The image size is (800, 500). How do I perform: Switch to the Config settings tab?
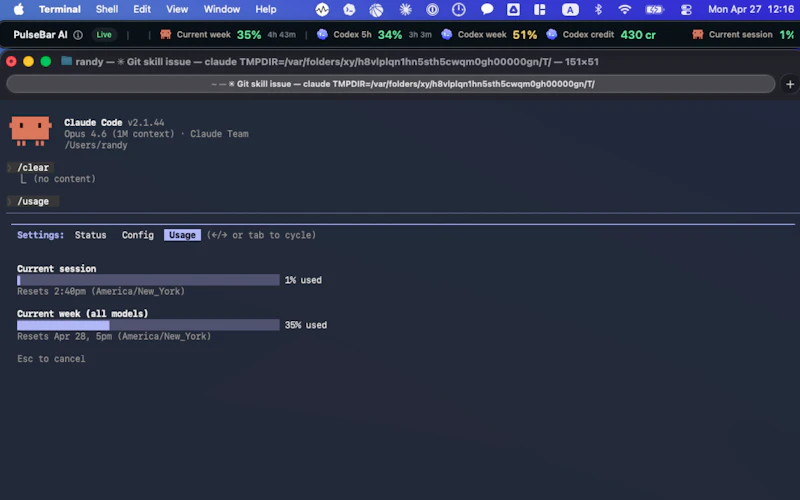coord(137,235)
